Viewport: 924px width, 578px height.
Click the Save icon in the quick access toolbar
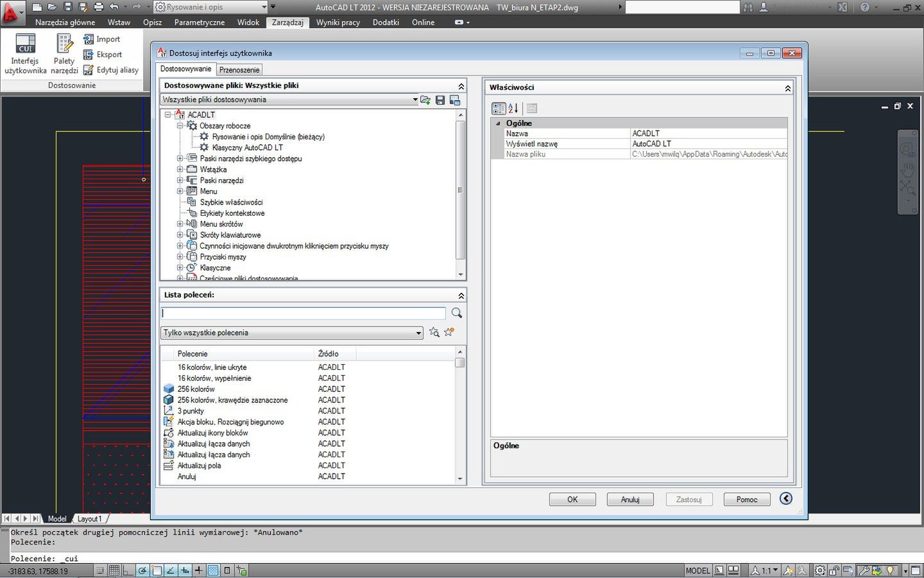pyautogui.click(x=68, y=7)
